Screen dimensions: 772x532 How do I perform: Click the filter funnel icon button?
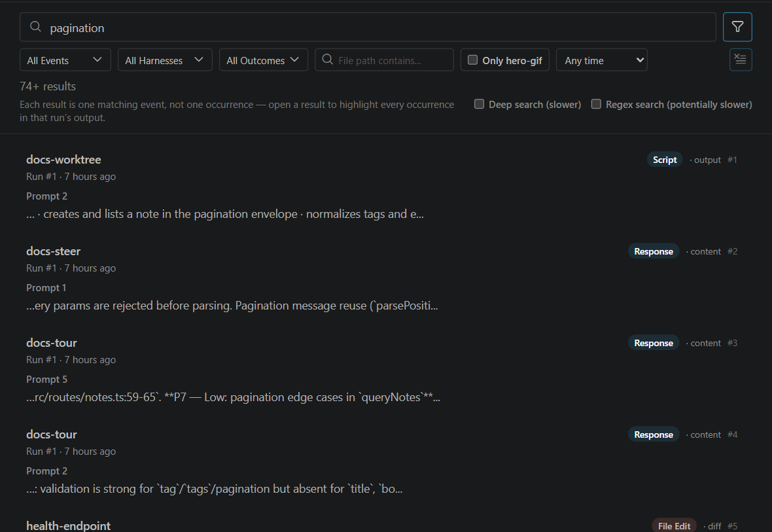click(737, 27)
